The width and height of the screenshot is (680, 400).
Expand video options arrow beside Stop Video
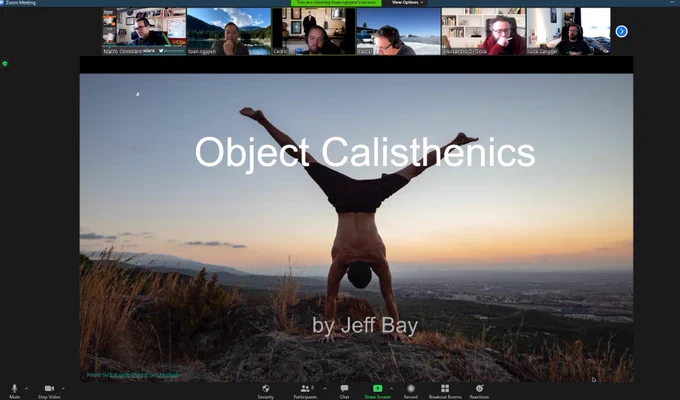pos(63,388)
